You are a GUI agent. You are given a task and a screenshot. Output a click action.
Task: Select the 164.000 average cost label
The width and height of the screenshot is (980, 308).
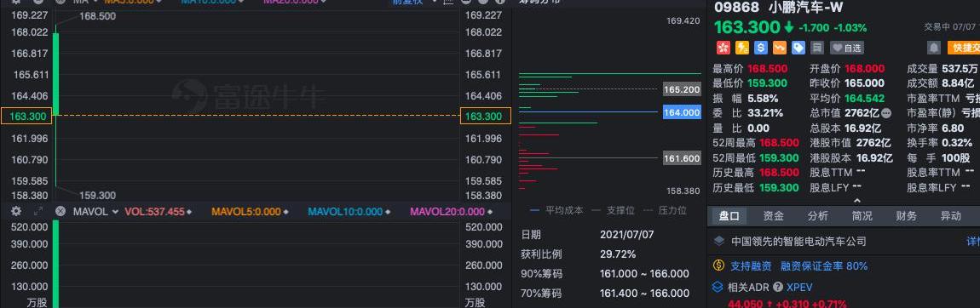coord(682,113)
